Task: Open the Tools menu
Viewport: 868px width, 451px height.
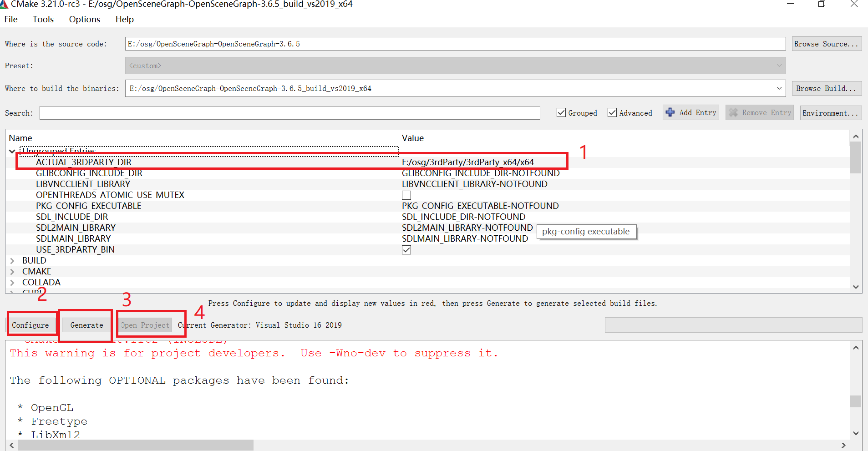Action: pyautogui.click(x=43, y=19)
